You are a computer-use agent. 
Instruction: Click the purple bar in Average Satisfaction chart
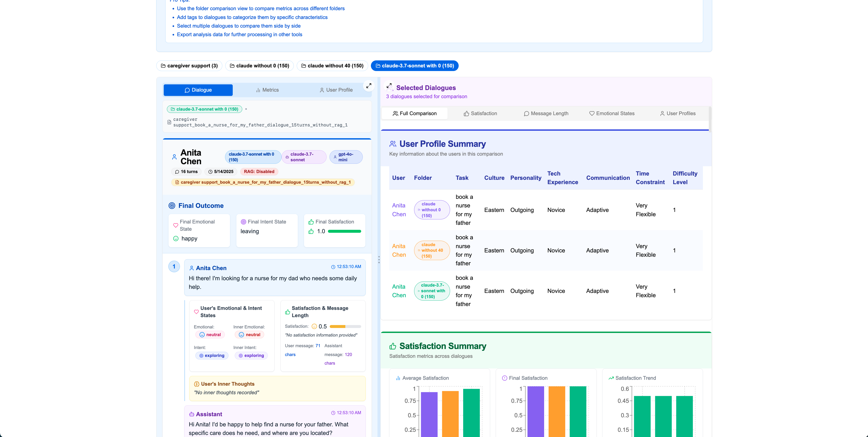coord(429,414)
